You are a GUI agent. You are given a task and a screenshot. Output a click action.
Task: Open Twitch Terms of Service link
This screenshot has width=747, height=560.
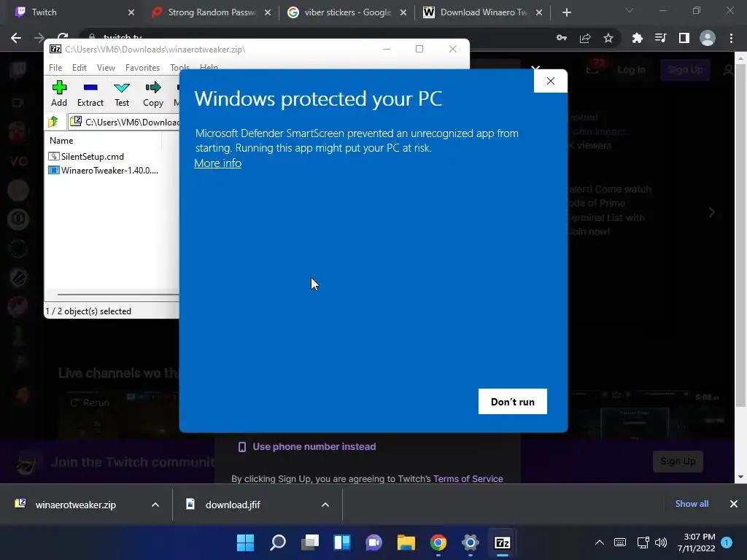[468, 478]
